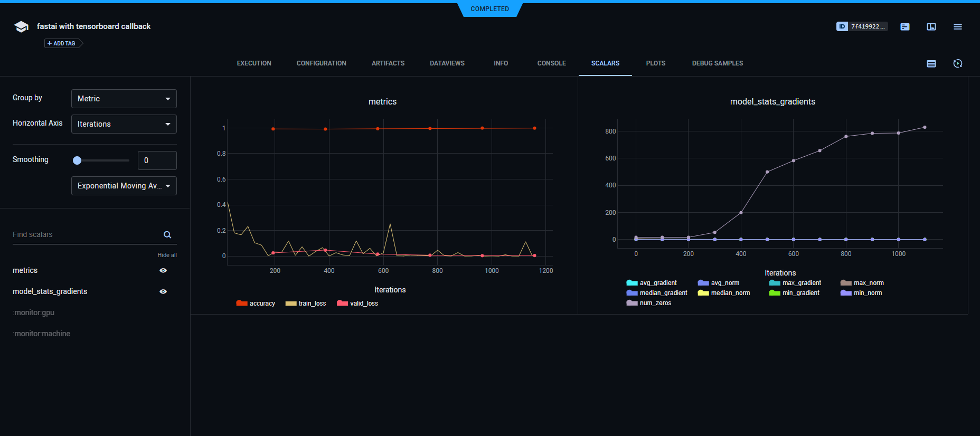Hide the metrics graph using eye icon
The image size is (980, 436).
(x=163, y=270)
